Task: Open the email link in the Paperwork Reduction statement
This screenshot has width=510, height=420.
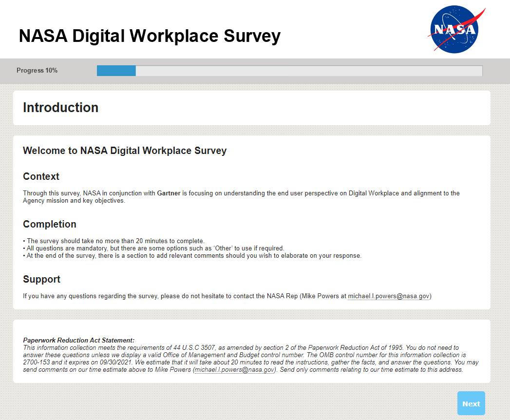Action: pos(235,370)
